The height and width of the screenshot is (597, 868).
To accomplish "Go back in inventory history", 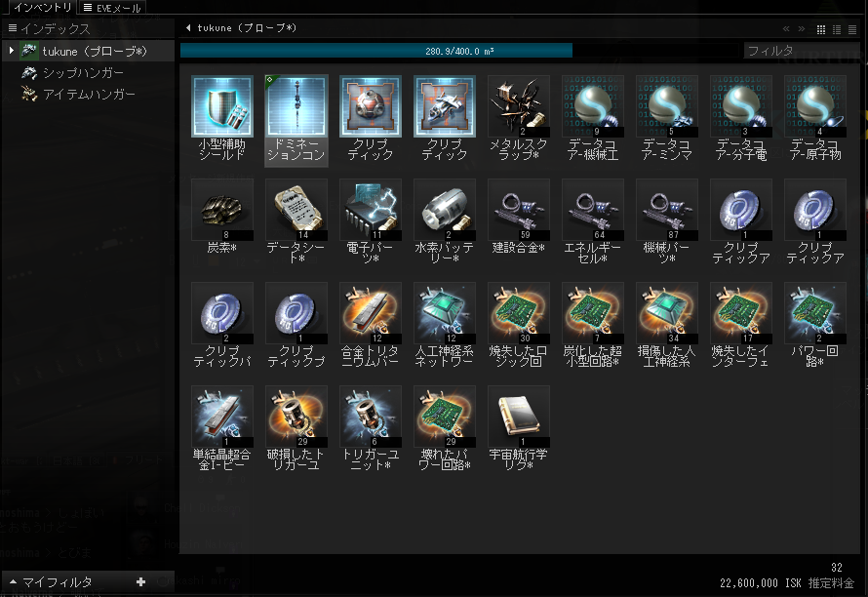I will (786, 29).
